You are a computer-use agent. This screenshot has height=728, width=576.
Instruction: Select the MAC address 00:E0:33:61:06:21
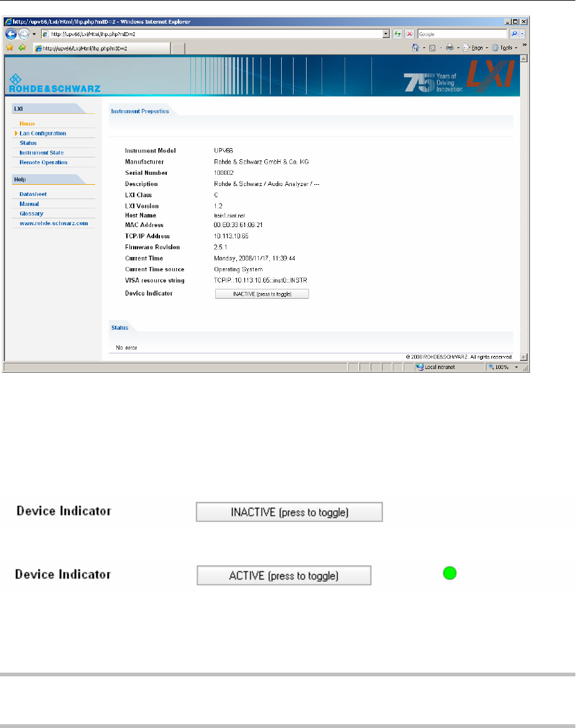(238, 225)
